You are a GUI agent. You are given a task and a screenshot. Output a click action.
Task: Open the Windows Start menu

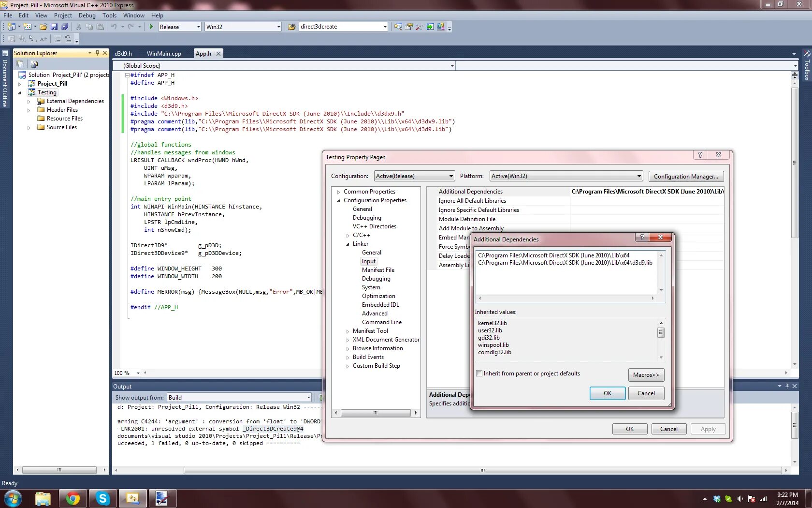point(13,498)
